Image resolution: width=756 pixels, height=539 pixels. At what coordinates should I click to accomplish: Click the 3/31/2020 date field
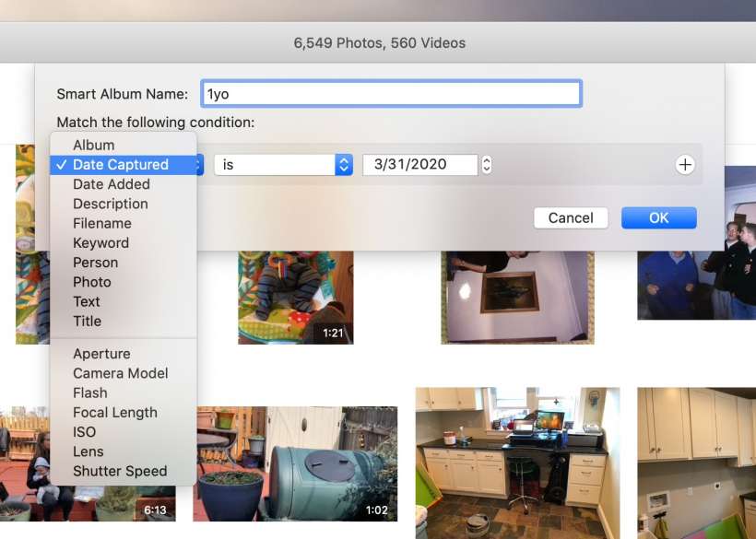tap(419, 165)
